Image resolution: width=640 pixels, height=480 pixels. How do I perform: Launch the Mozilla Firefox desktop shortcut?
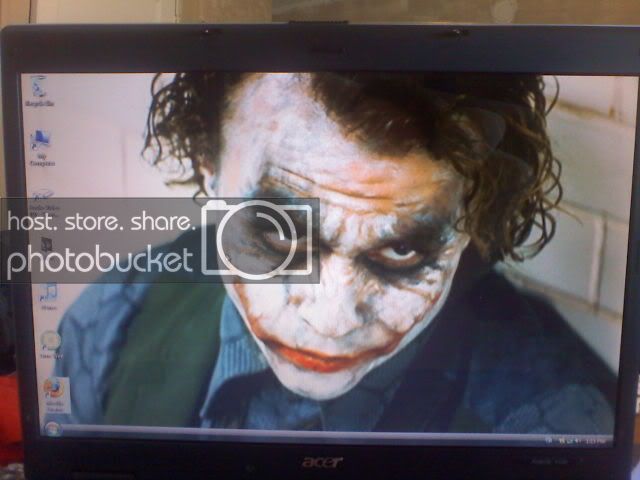tap(54, 395)
